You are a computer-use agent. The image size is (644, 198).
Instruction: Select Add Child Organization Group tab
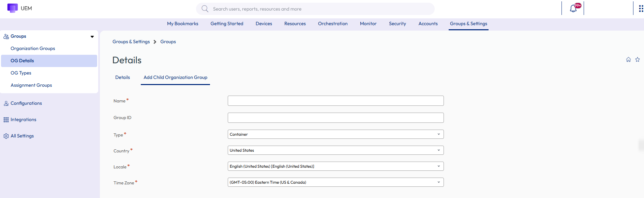[176, 78]
